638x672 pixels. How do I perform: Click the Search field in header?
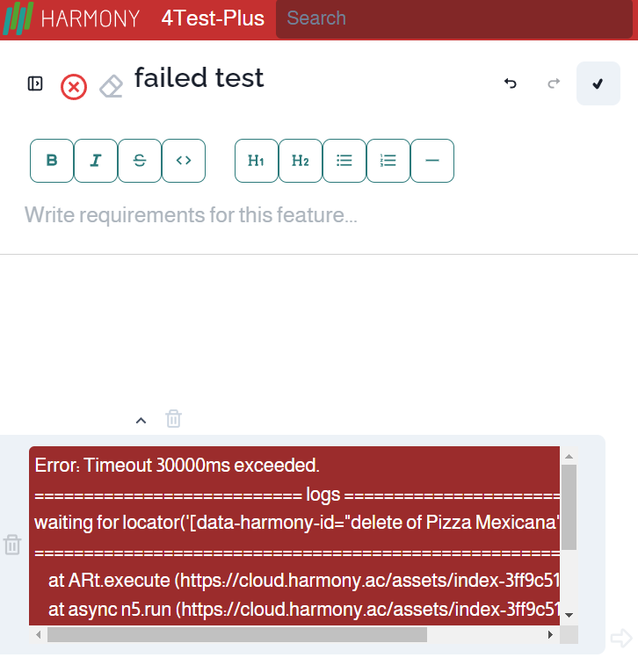(453, 18)
